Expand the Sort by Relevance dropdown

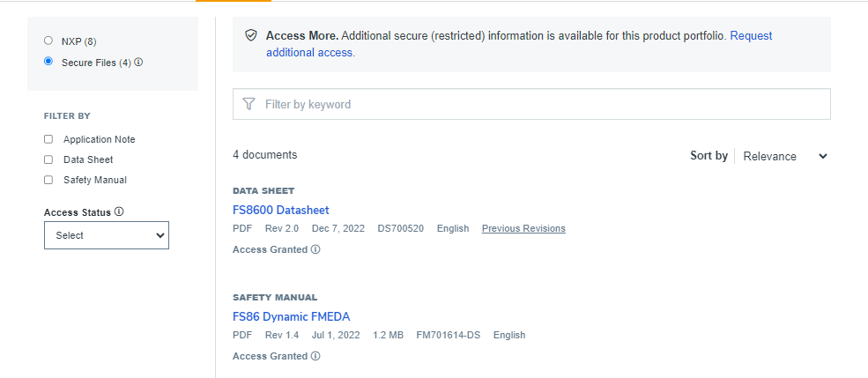pyautogui.click(x=784, y=156)
